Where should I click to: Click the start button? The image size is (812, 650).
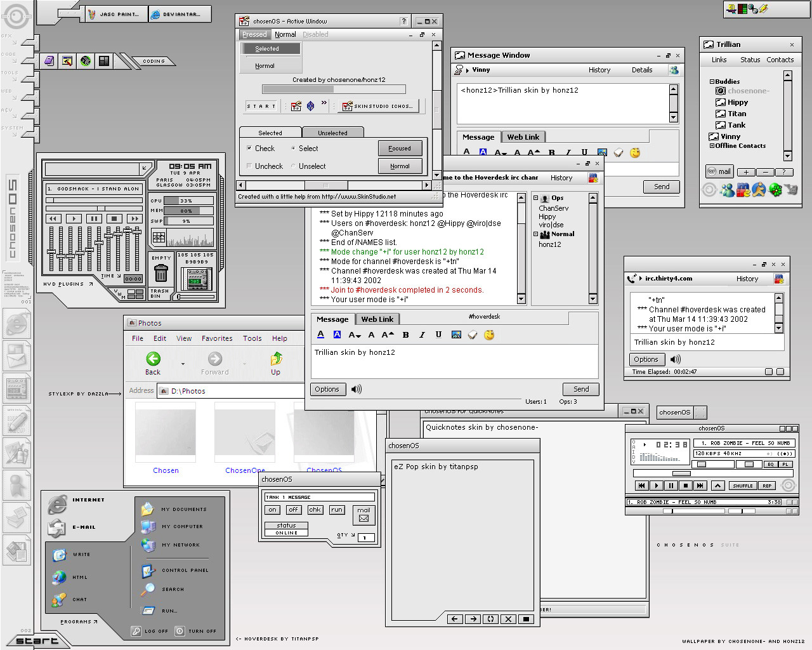[x=37, y=640]
